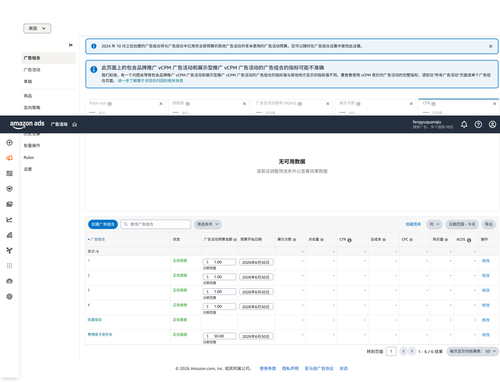Open the blocks icon below the megaphone
Image resolution: width=500 pixels, height=382 pixels.
pos(9,173)
